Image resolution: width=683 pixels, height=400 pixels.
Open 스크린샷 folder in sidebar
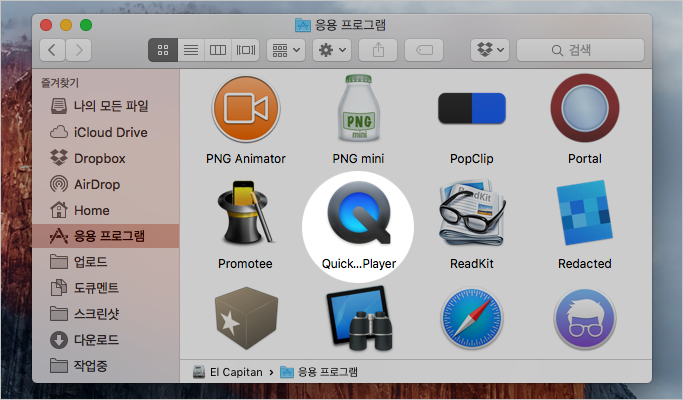tap(105, 314)
